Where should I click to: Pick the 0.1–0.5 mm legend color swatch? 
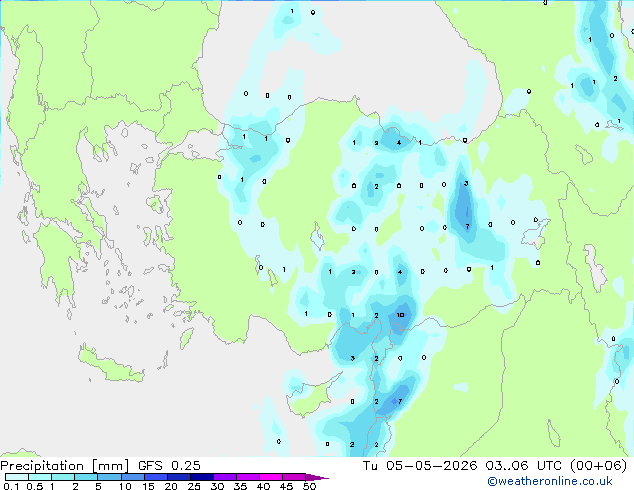click(17, 477)
